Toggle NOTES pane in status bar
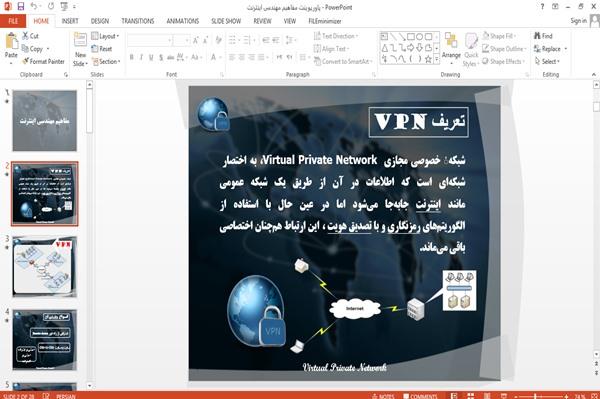600x399 pixels. coord(383,396)
